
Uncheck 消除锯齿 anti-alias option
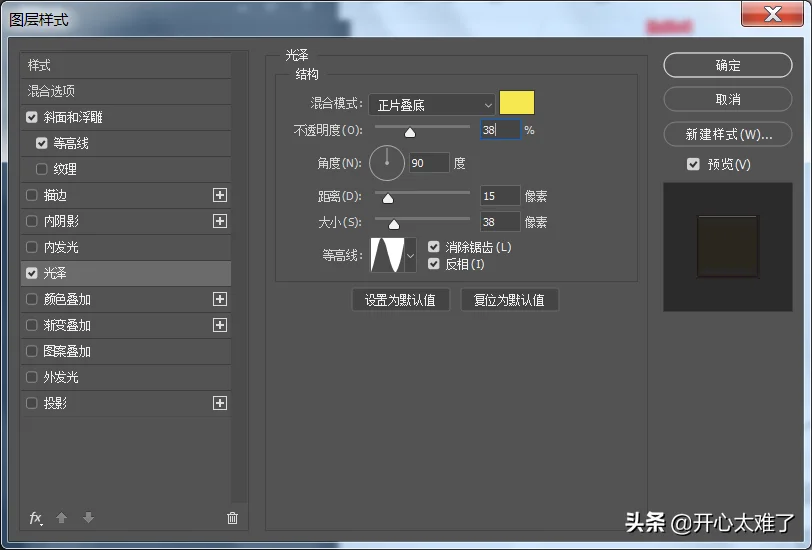tap(434, 247)
